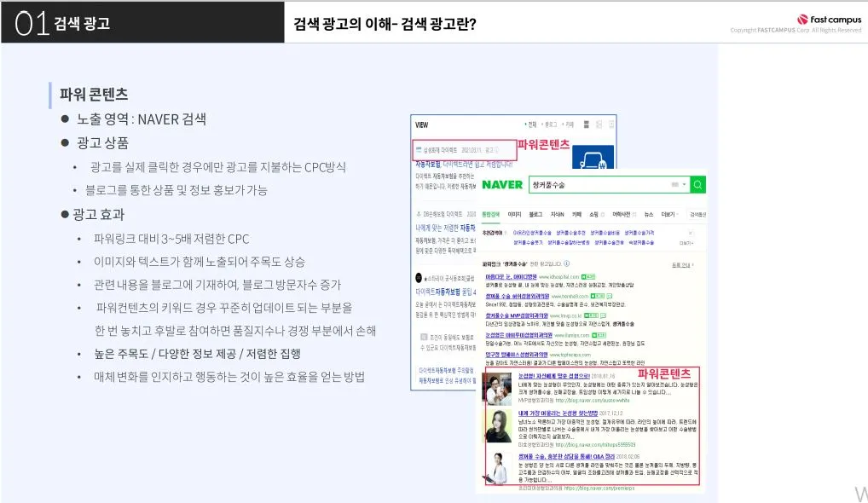Screen dimensions: 868x503
Task: Open the 블로그 tab in the Naver tab bar
Action: point(535,214)
